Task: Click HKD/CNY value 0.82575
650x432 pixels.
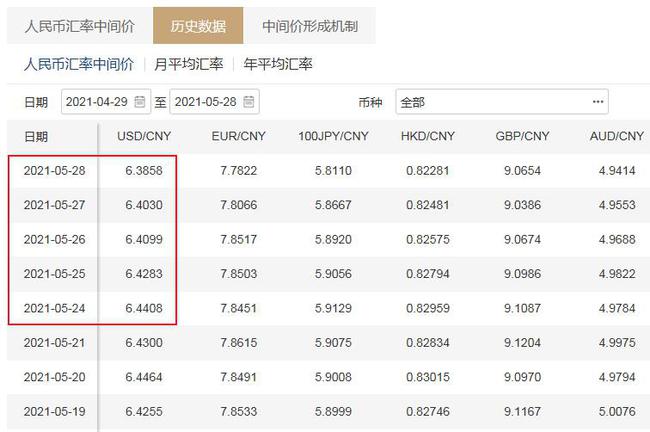Action: coord(428,239)
